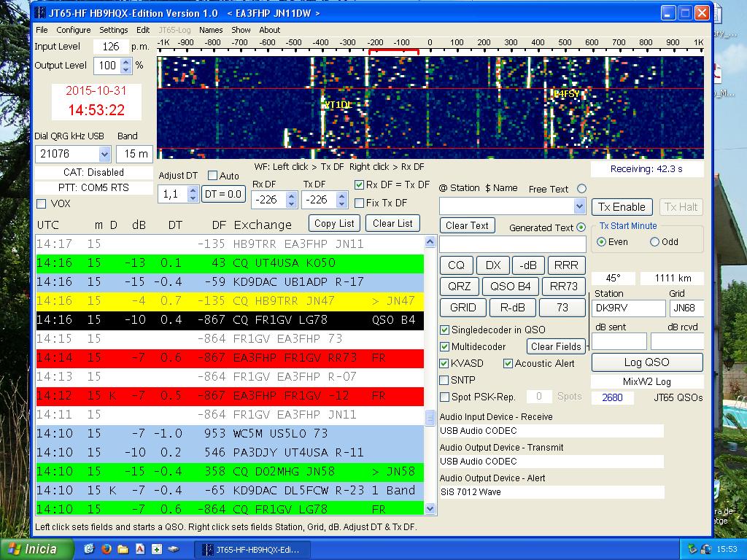Image resolution: width=747 pixels, height=560 pixels.
Task: Click Copy List above the decode table
Action: coord(333,223)
